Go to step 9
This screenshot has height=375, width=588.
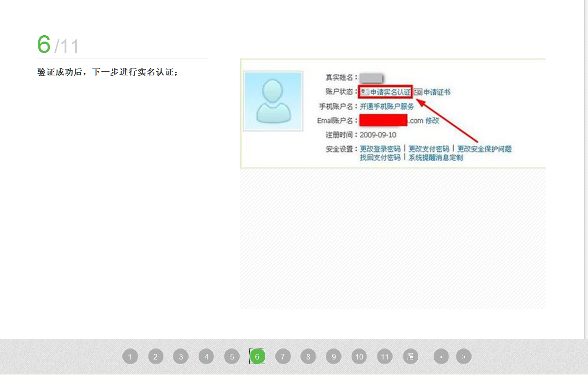pyautogui.click(x=334, y=356)
